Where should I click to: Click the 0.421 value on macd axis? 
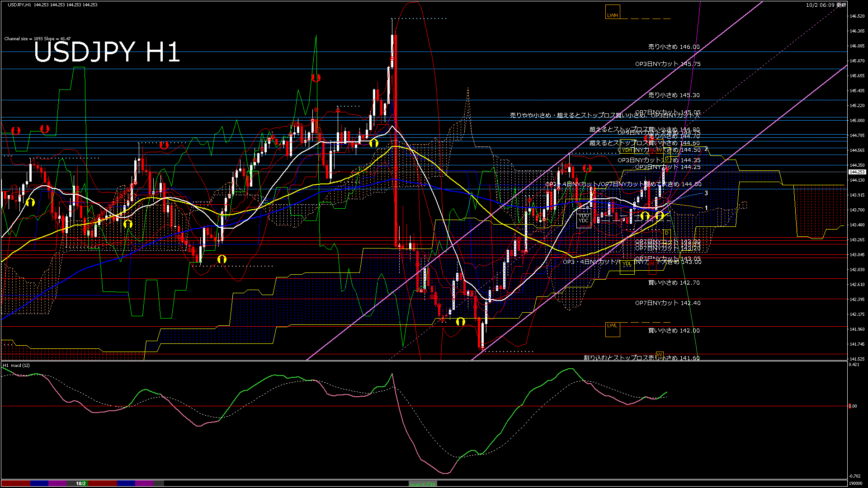click(854, 365)
